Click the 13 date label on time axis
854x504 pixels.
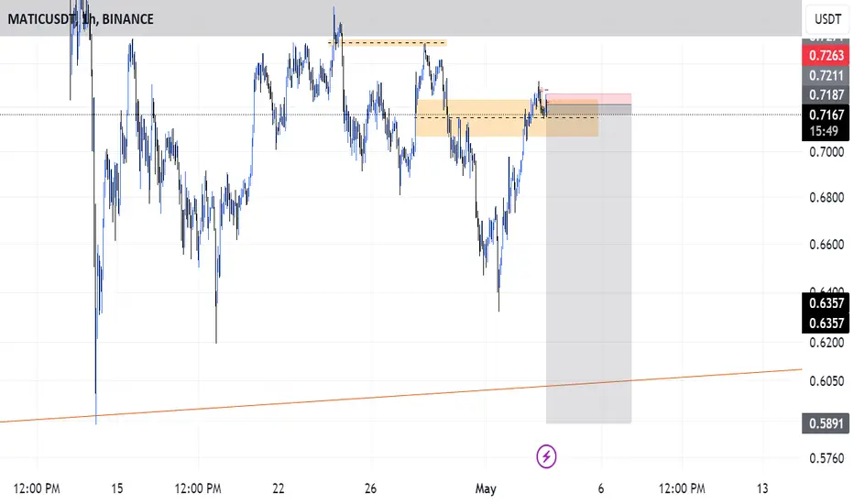(762, 488)
